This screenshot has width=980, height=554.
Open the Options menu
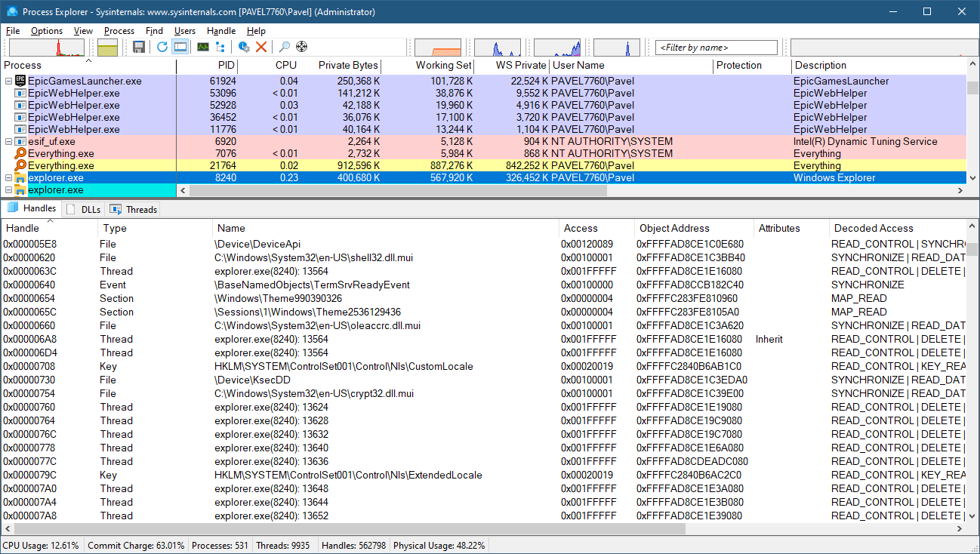47,31
